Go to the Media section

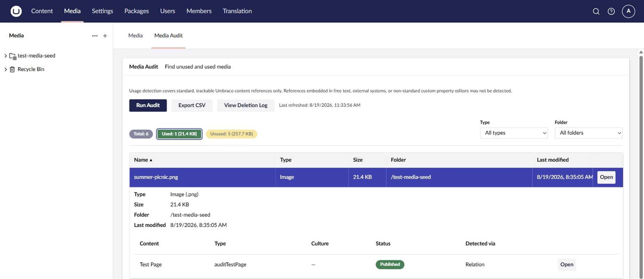[72, 11]
